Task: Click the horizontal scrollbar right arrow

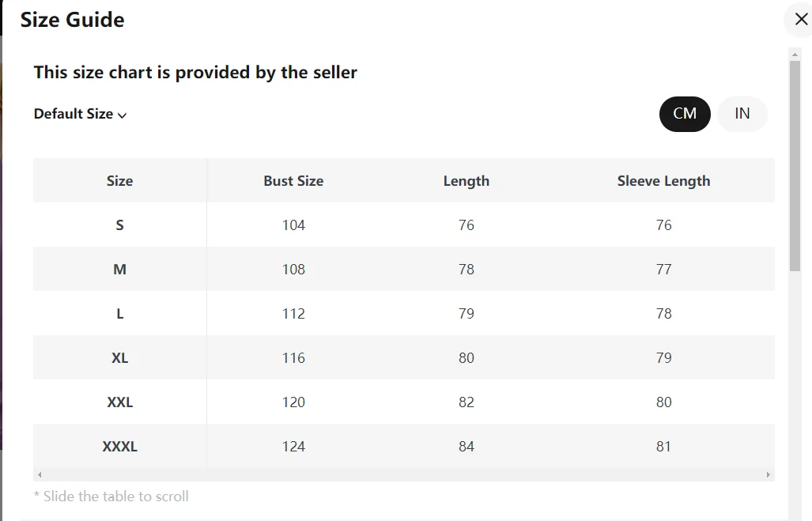Action: click(x=768, y=474)
